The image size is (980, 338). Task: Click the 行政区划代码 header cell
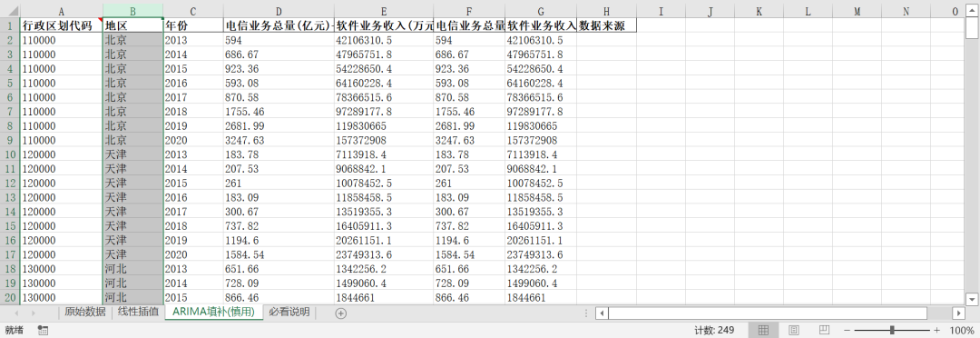(62, 25)
